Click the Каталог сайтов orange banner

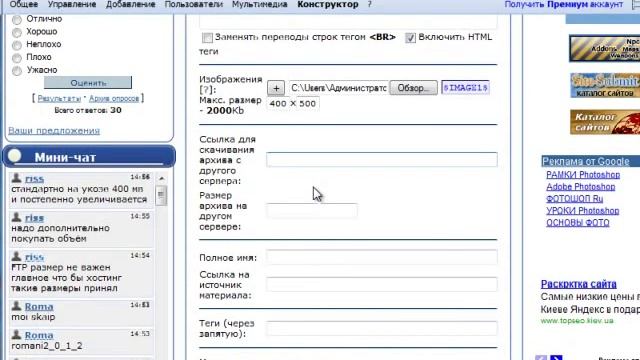point(605,122)
